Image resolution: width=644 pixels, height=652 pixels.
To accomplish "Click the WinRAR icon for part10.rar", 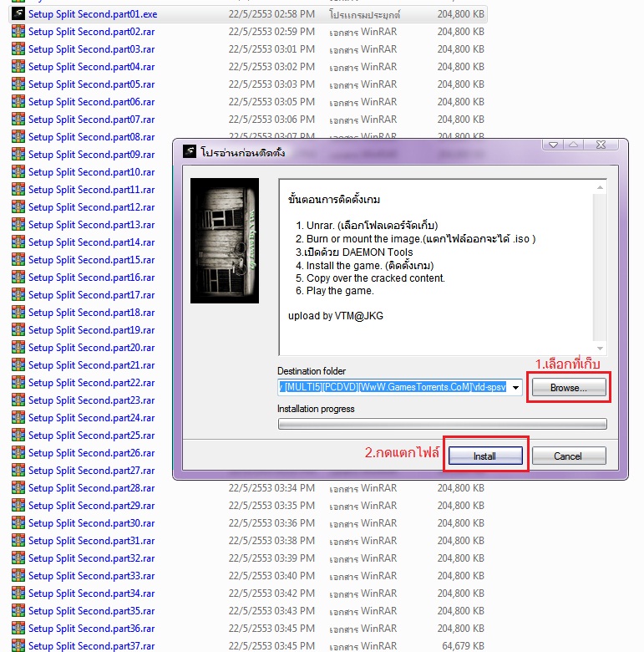I will [x=18, y=171].
